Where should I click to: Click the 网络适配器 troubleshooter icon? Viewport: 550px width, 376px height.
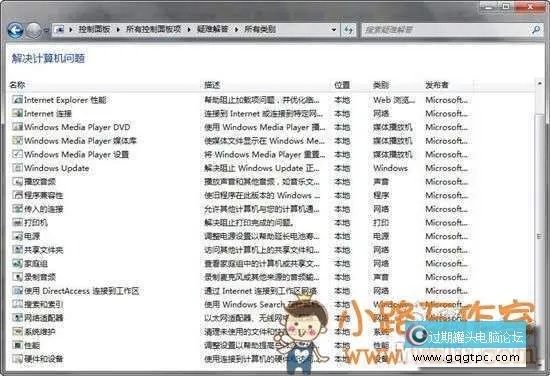[x=17, y=318]
